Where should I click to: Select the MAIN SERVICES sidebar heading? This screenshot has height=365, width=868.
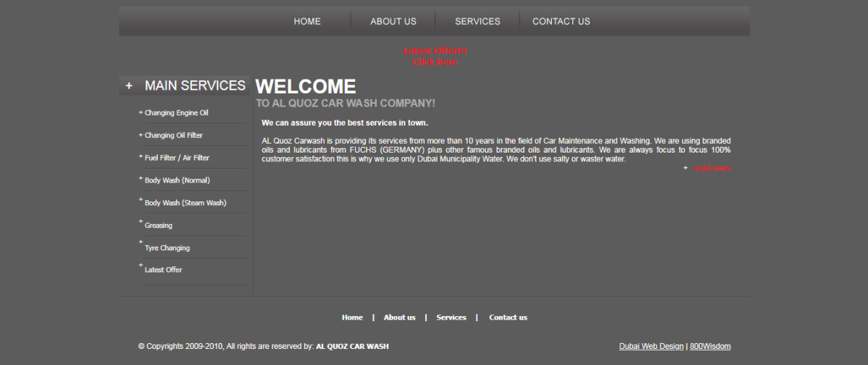[x=195, y=85]
